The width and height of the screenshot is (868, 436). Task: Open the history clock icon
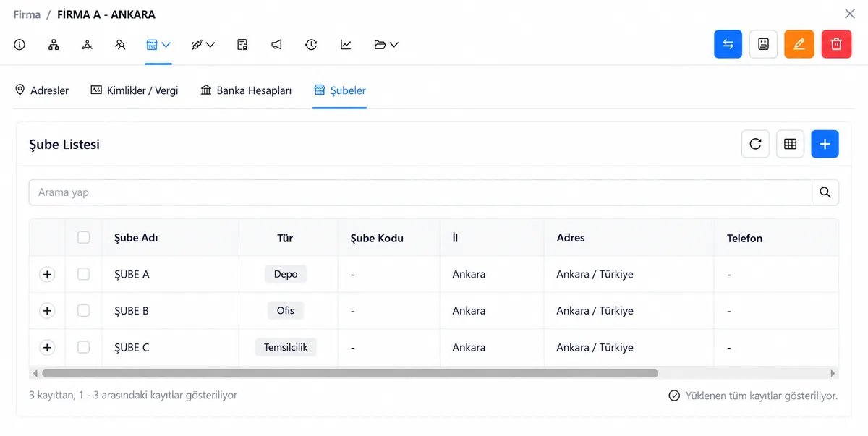click(x=311, y=45)
